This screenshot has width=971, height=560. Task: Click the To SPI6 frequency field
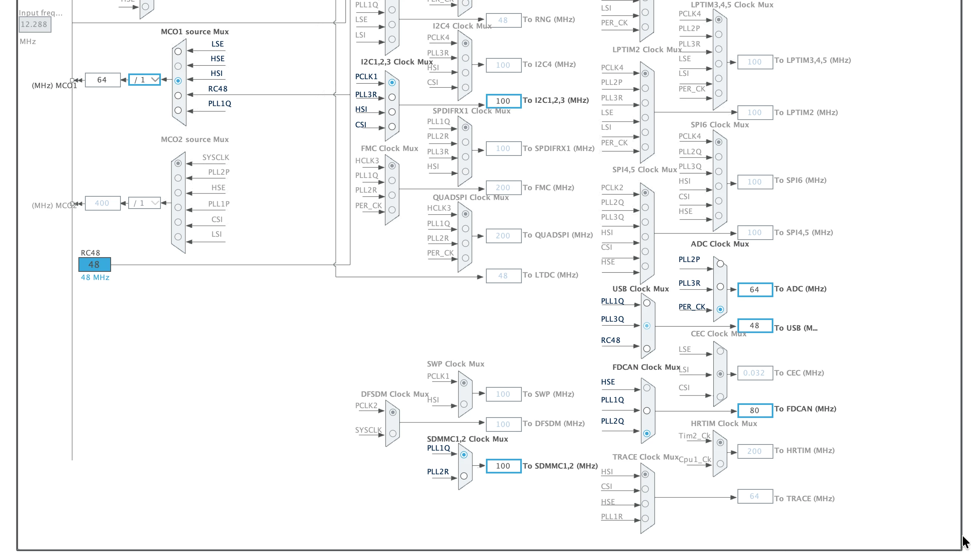[755, 182]
